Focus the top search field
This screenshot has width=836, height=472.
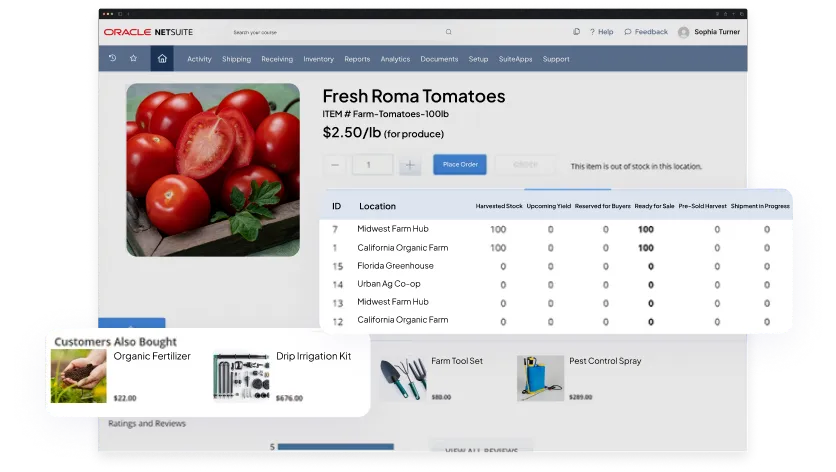tap(341, 32)
